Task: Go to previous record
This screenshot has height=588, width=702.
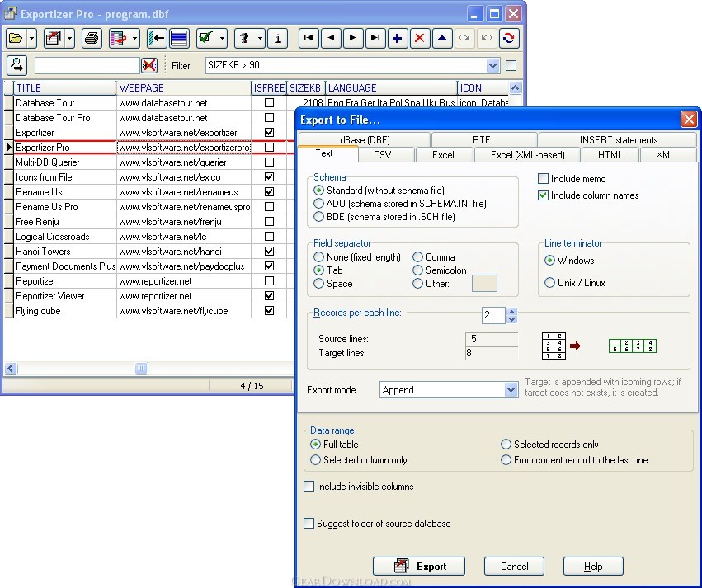Action: pyautogui.click(x=331, y=39)
